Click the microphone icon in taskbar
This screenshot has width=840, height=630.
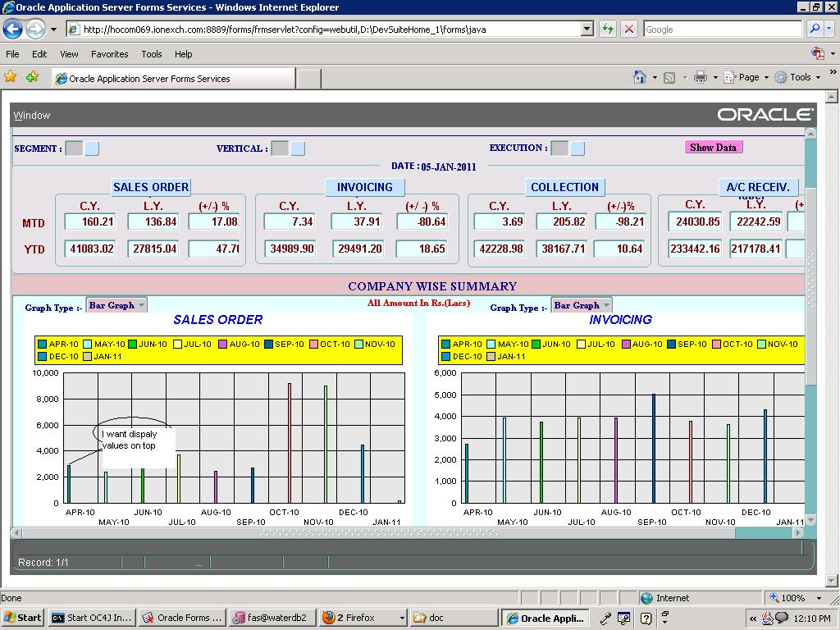click(606, 619)
